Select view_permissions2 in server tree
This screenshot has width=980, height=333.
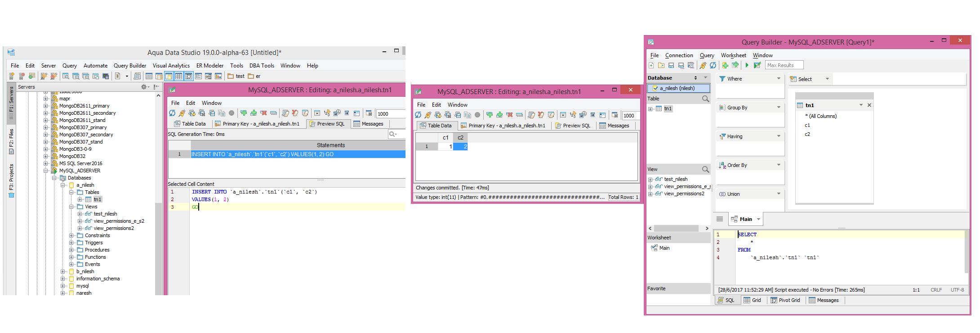tap(113, 228)
